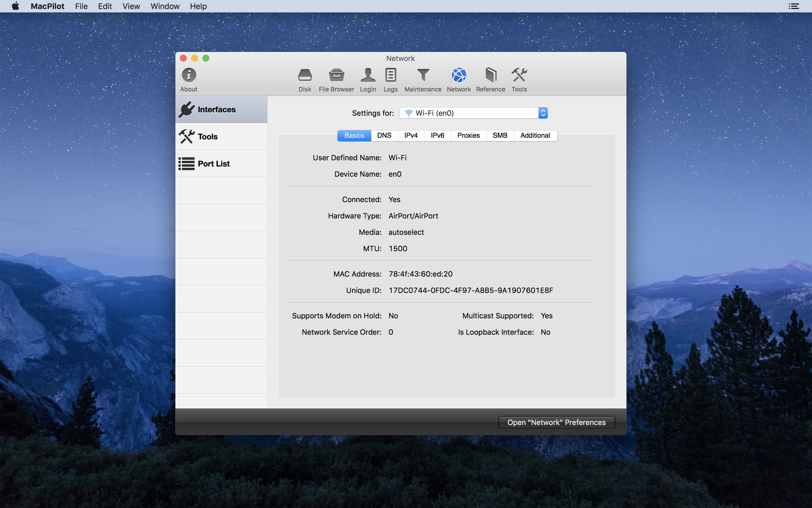The image size is (812, 508).
Task: Open Tools in the sidebar
Action: point(221,137)
